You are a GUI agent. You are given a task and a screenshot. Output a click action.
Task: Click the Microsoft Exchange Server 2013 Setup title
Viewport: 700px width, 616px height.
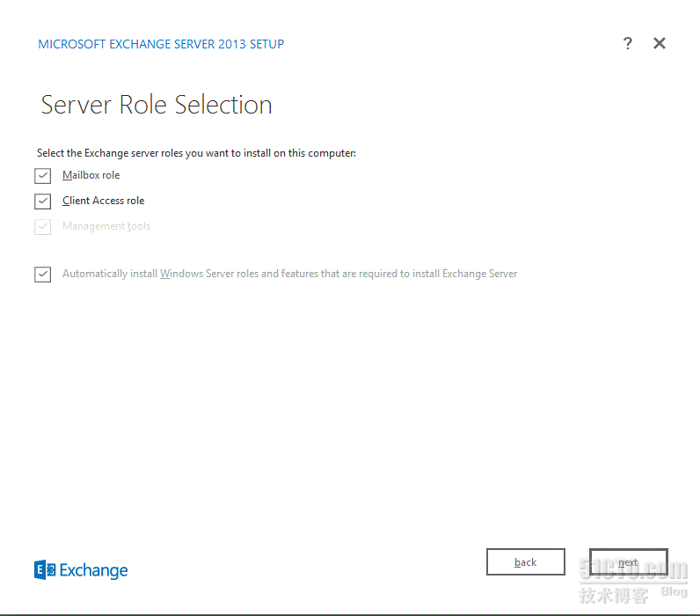coord(161,44)
